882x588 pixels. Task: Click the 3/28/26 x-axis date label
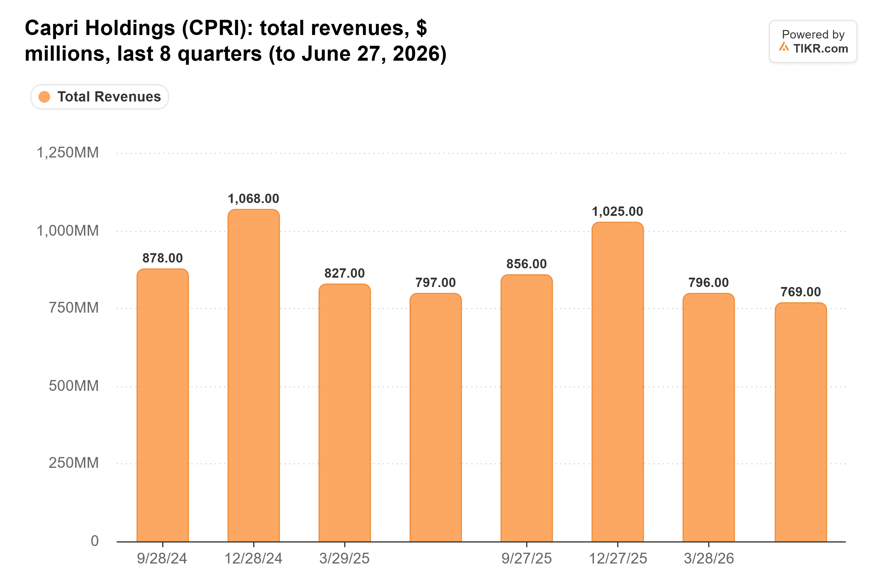(x=709, y=559)
